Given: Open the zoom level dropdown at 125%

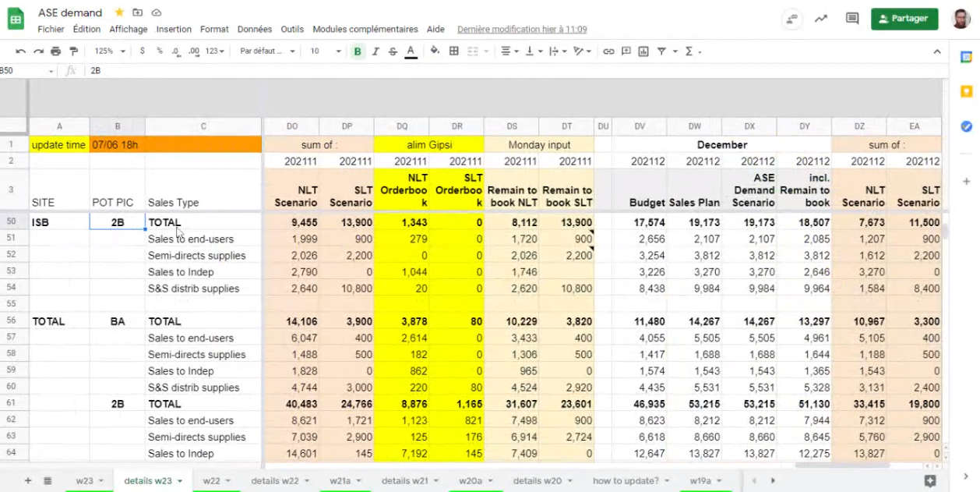Looking at the screenshot, I should 110,51.
